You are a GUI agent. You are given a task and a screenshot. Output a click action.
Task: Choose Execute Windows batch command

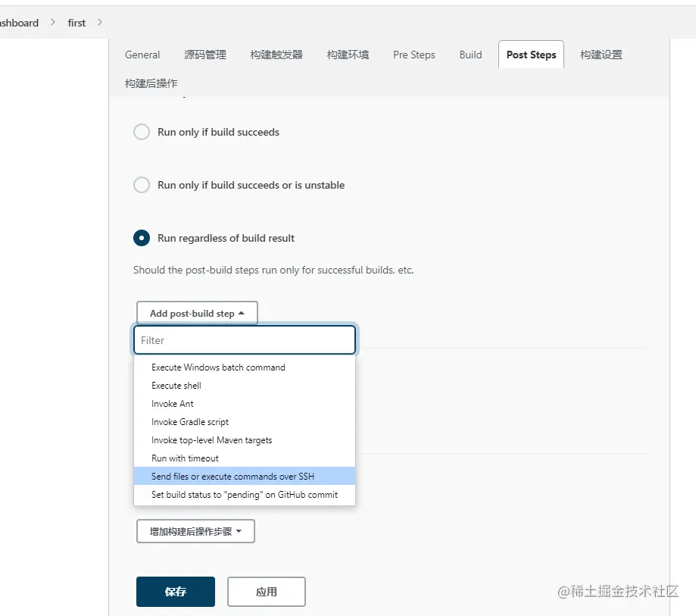tap(245, 367)
